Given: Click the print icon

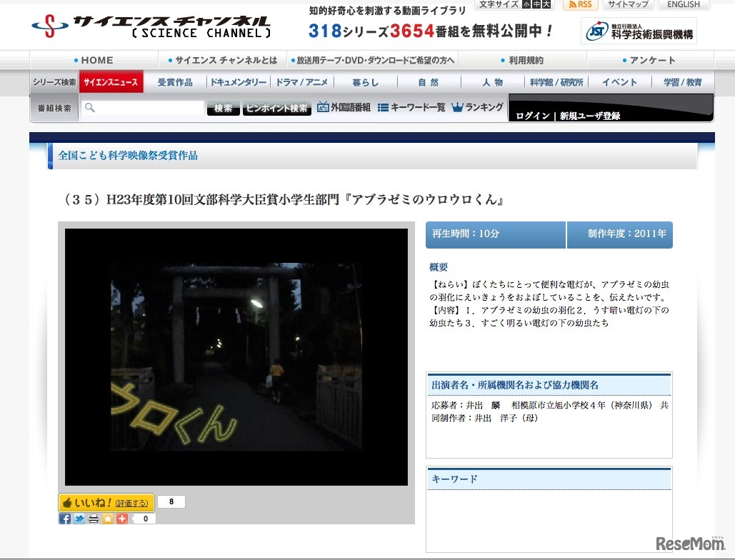Looking at the screenshot, I should pyautogui.click(x=94, y=519).
